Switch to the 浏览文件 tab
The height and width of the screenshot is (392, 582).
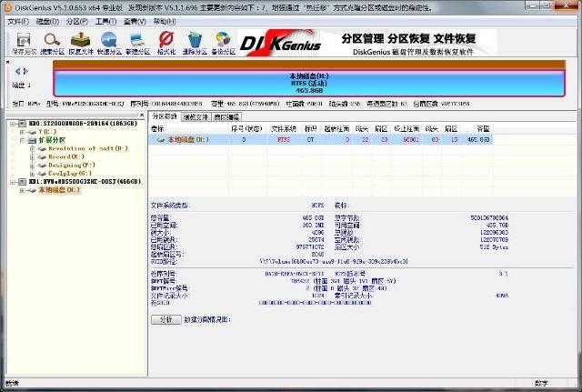pyautogui.click(x=196, y=117)
